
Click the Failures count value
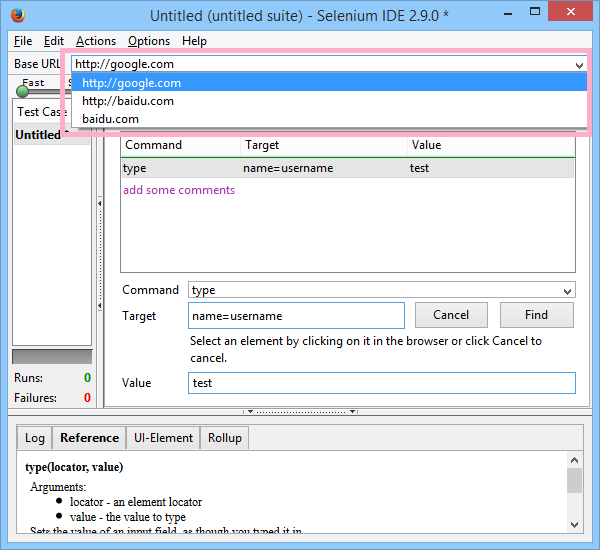[x=87, y=398]
